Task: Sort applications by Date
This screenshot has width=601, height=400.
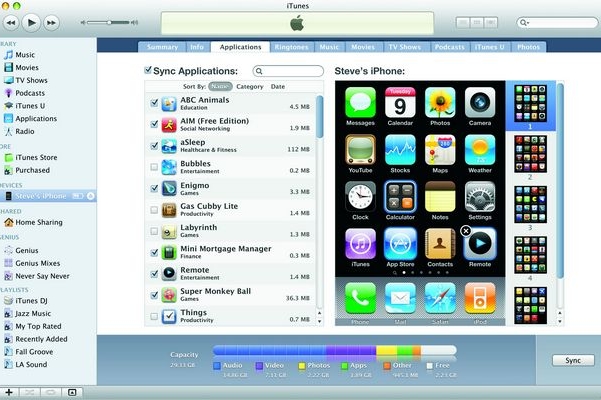Action: (278, 87)
